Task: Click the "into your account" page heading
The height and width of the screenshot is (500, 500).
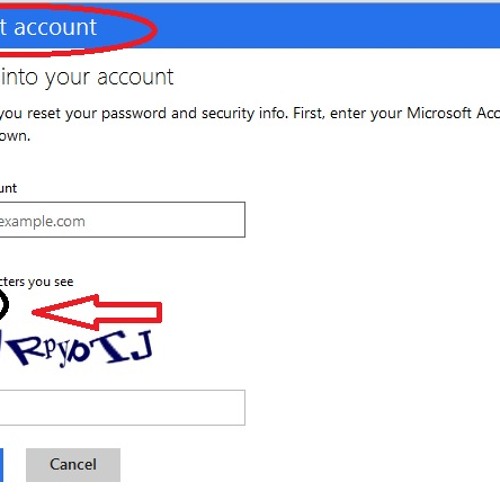Action: pos(87,77)
